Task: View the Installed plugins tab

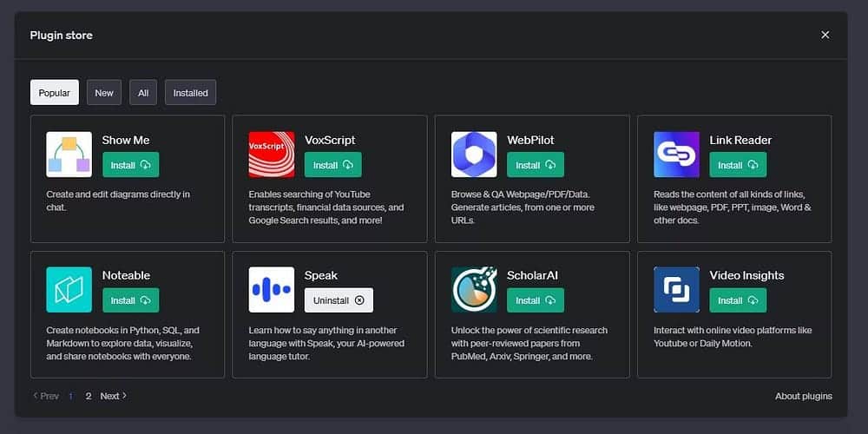Action: click(190, 93)
